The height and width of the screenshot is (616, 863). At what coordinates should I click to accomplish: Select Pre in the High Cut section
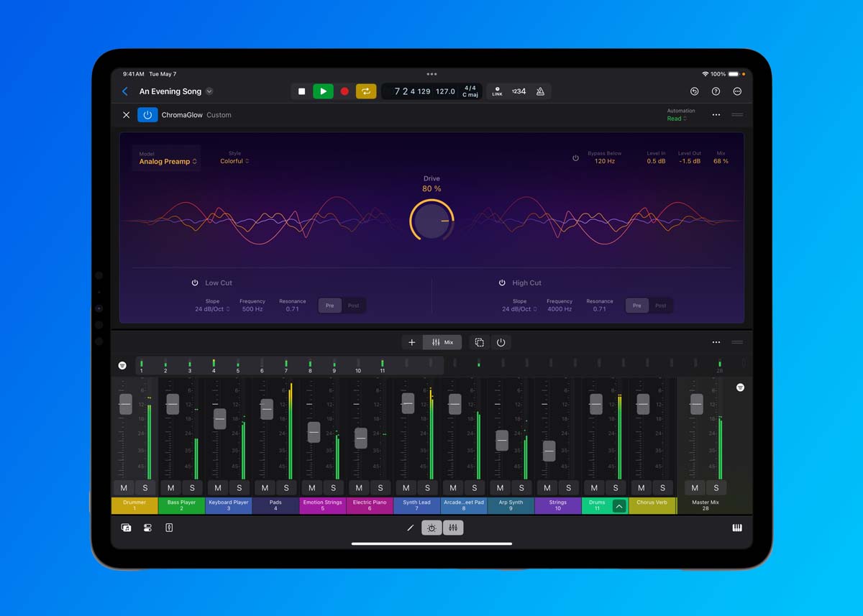pos(636,305)
